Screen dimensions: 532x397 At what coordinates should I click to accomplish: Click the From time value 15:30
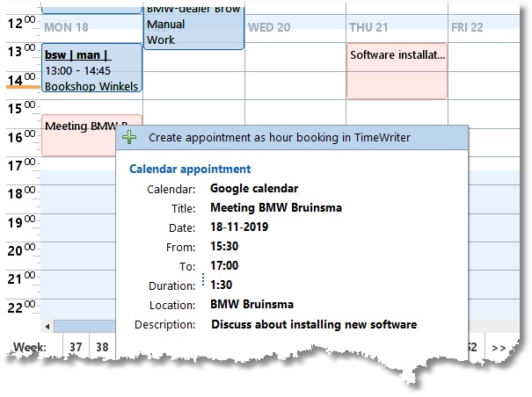tap(224, 246)
